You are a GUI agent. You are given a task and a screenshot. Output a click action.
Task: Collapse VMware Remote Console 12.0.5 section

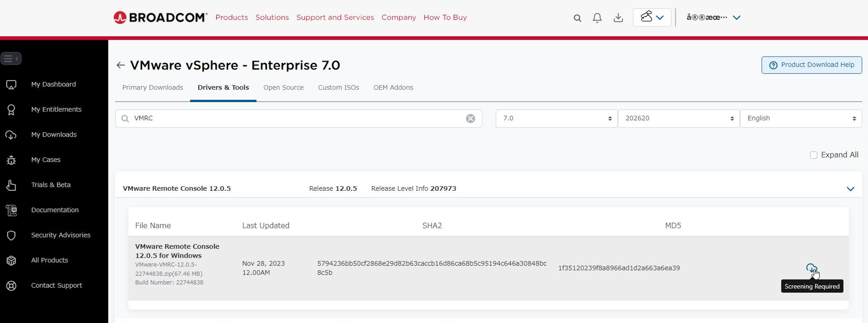click(x=850, y=189)
